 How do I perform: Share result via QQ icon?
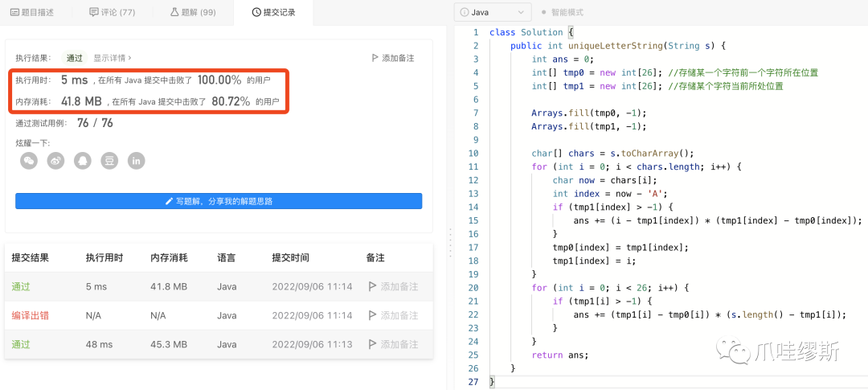point(83,161)
